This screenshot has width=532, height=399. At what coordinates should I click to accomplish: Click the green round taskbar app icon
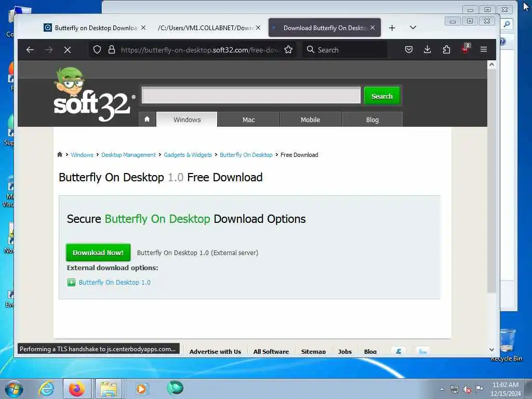[x=175, y=388]
